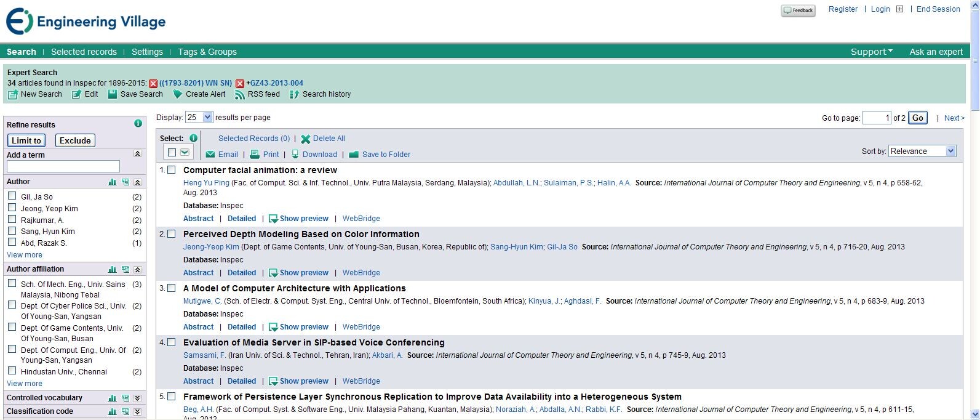Open the Controlled vocabulary bar chart icon
The image size is (980, 420).
(x=112, y=398)
